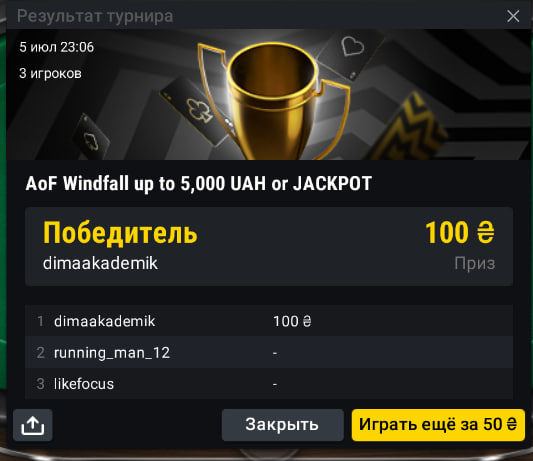Click Играть ещё за 50 ₴ button
The image size is (533, 461).
[438, 425]
